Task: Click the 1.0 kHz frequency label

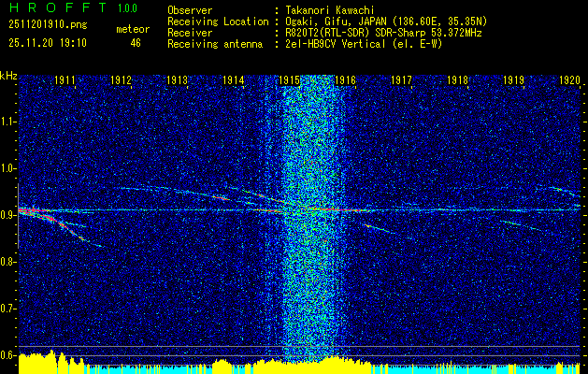Action: click(x=7, y=169)
